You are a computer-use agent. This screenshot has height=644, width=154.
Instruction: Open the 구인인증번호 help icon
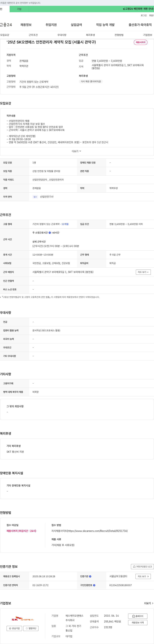coord(94,585)
